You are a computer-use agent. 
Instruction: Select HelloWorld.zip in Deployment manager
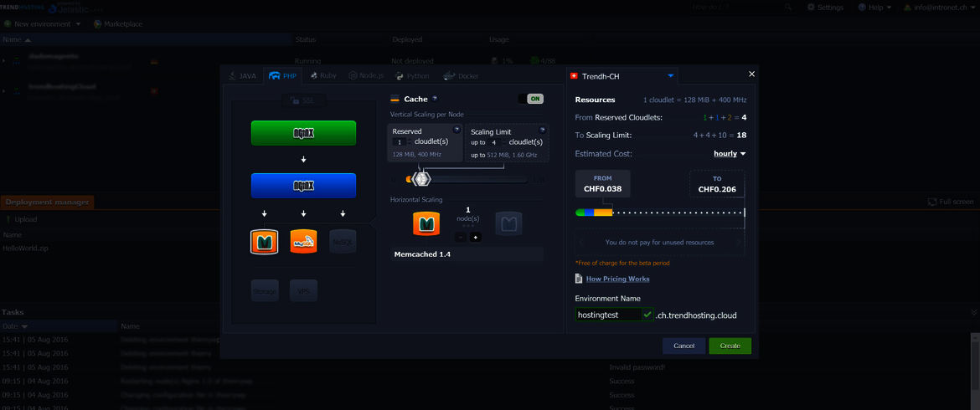(24, 248)
